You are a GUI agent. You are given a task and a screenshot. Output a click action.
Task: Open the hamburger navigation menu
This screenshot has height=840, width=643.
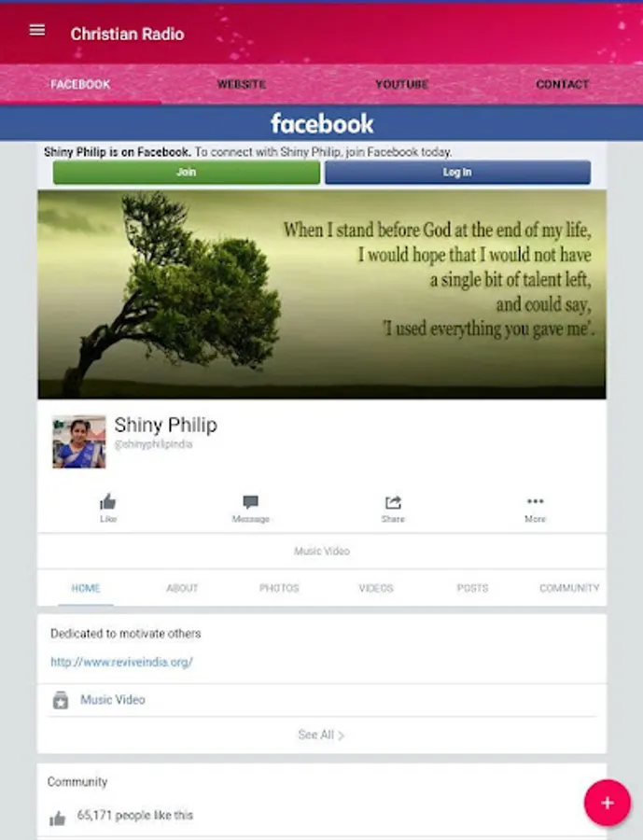point(37,31)
